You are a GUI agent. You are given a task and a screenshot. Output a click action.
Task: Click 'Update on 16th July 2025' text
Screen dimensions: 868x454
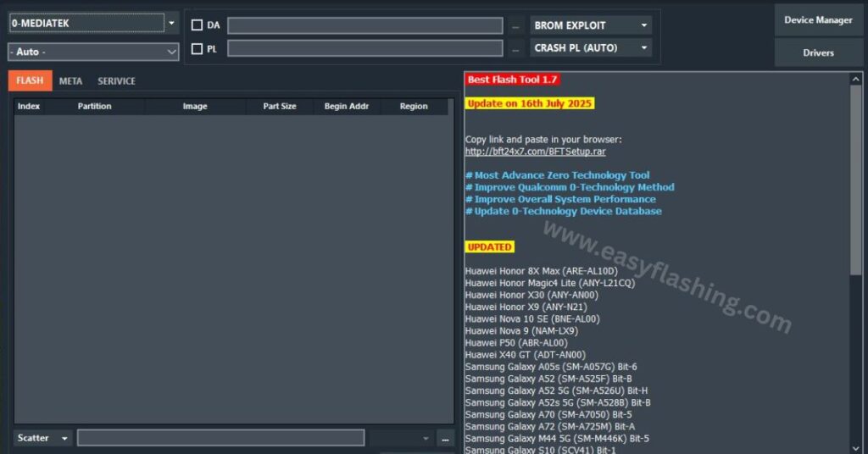pyautogui.click(x=530, y=103)
